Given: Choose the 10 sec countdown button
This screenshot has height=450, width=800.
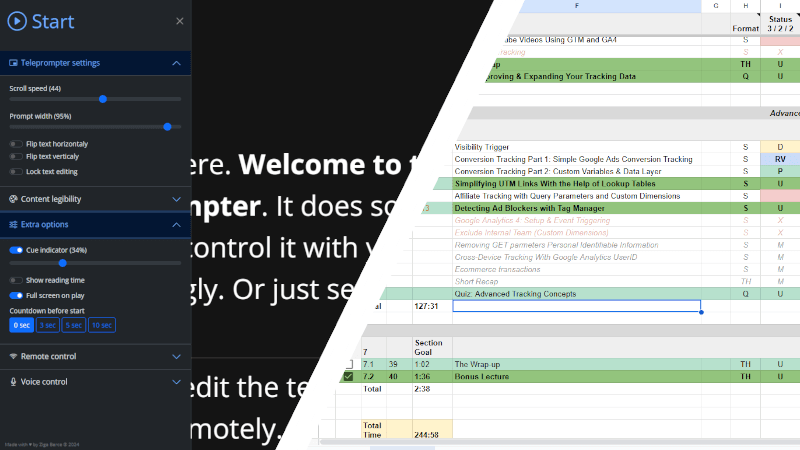Looking at the screenshot, I should pyautogui.click(x=101, y=325).
